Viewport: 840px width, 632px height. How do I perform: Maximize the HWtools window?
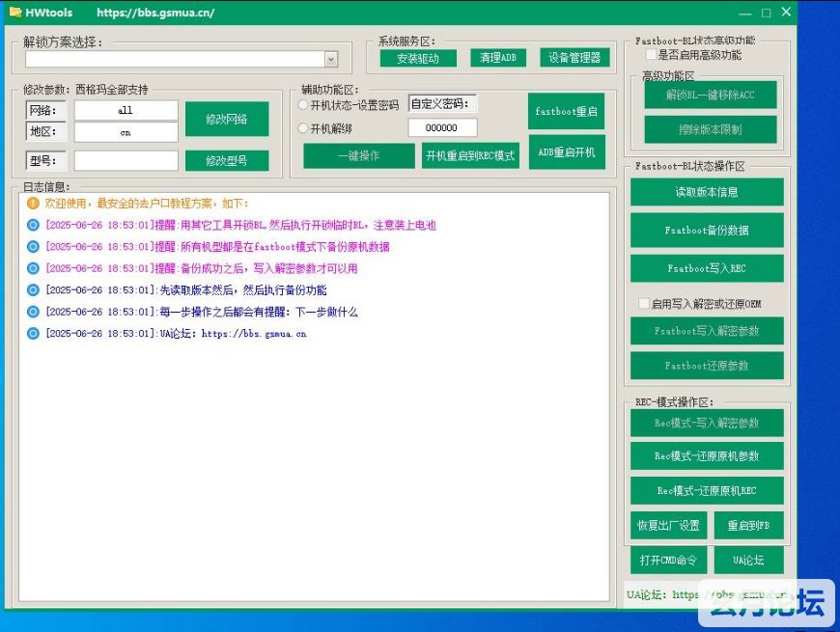tap(766, 13)
